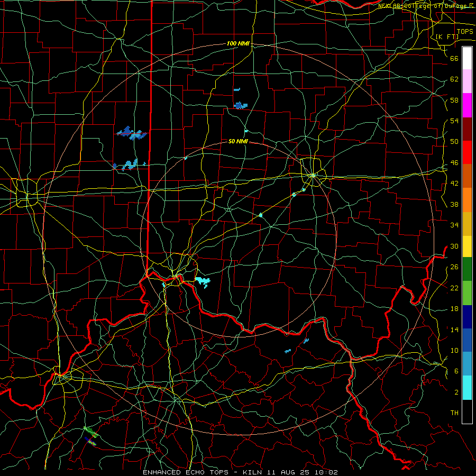The height and width of the screenshot is (476, 476).
Task: Click the 26 value on the legend
Action: (x=454, y=267)
